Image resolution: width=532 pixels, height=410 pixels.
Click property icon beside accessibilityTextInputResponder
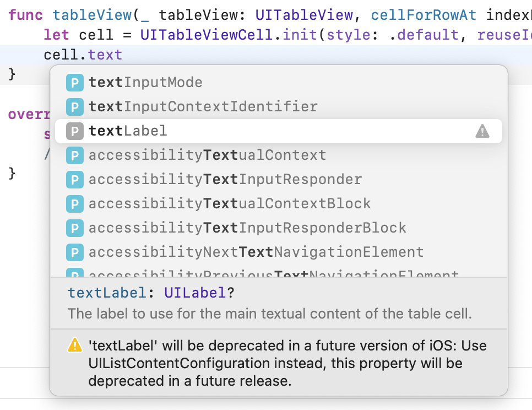75,180
